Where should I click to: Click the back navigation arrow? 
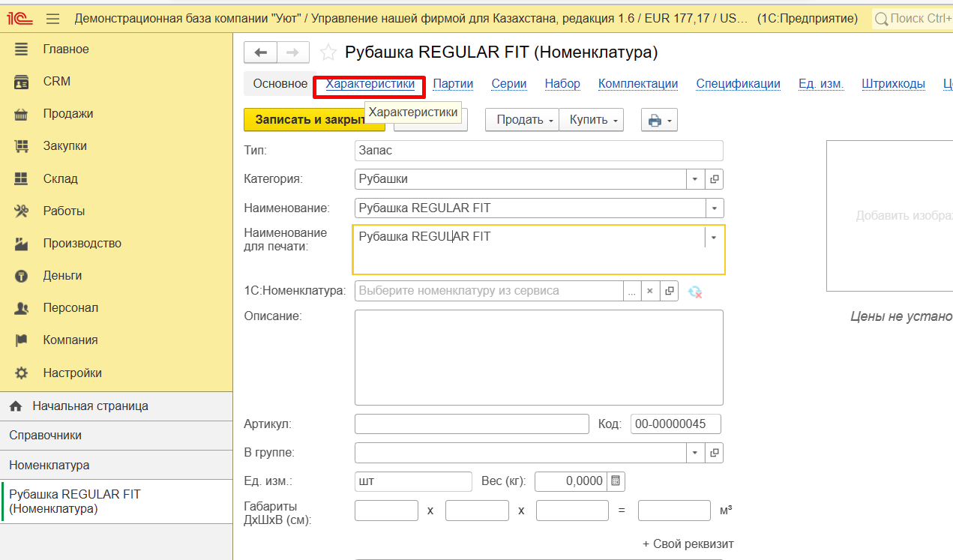click(x=261, y=52)
